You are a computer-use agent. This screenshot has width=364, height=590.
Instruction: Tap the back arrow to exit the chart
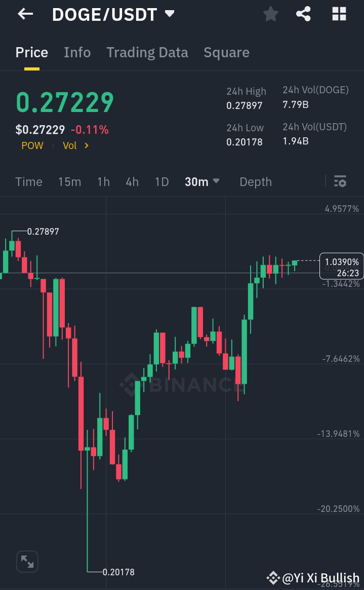pos(24,14)
